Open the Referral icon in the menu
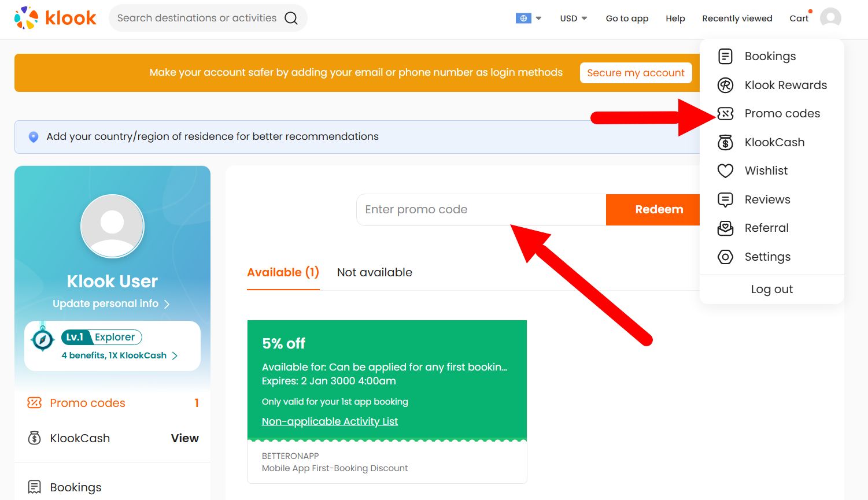 725,228
